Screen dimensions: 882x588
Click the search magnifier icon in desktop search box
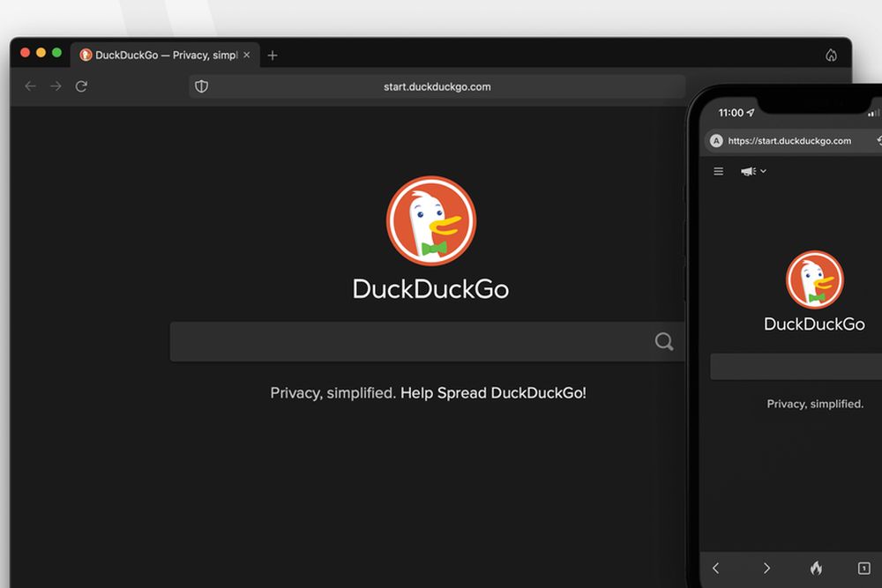click(x=664, y=342)
